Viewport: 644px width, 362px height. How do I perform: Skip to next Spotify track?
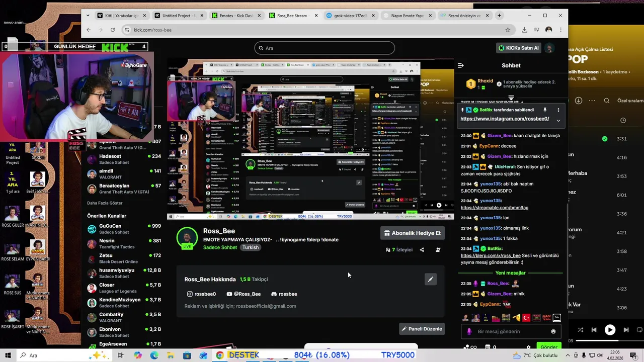(626, 330)
